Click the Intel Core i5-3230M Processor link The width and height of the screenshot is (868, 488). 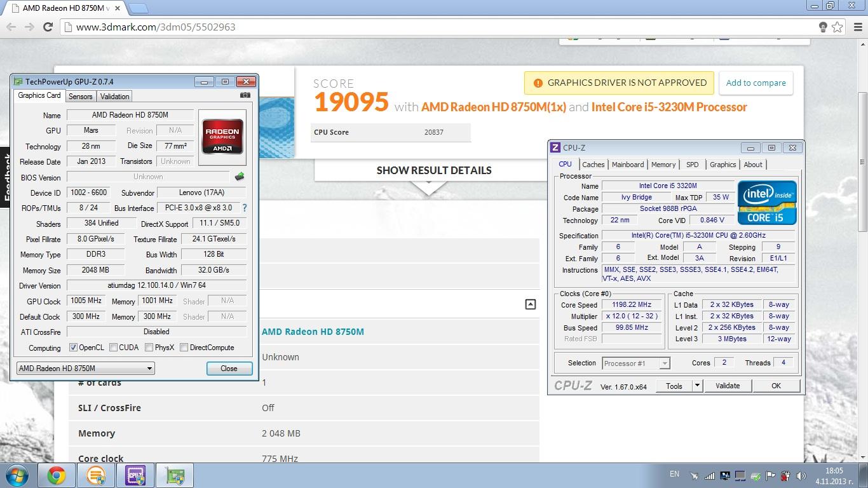pos(669,107)
